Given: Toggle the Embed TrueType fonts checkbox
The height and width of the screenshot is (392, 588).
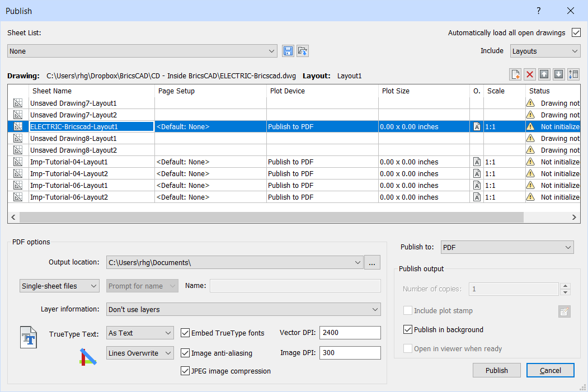Looking at the screenshot, I should click(185, 333).
